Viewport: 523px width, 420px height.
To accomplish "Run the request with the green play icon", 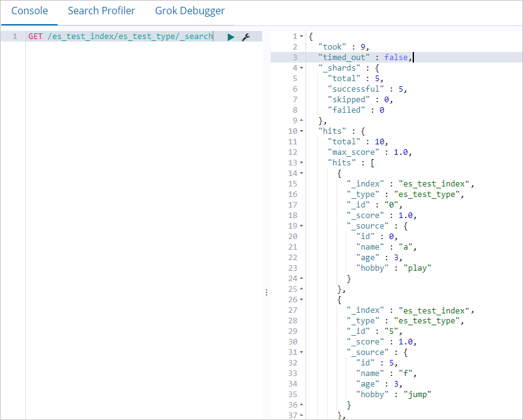I will (231, 37).
